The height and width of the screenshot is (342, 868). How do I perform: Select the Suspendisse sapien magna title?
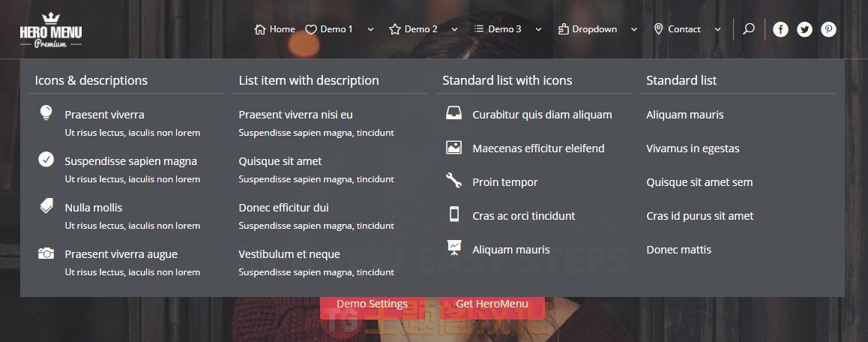[130, 161]
